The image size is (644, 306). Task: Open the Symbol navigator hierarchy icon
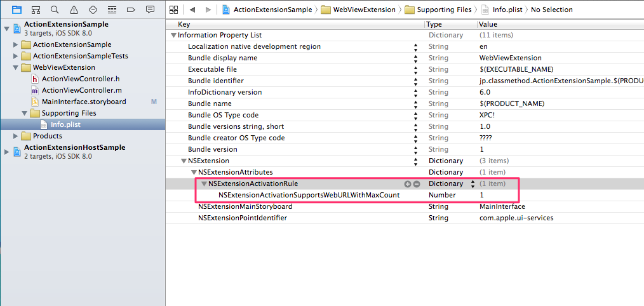point(36,10)
